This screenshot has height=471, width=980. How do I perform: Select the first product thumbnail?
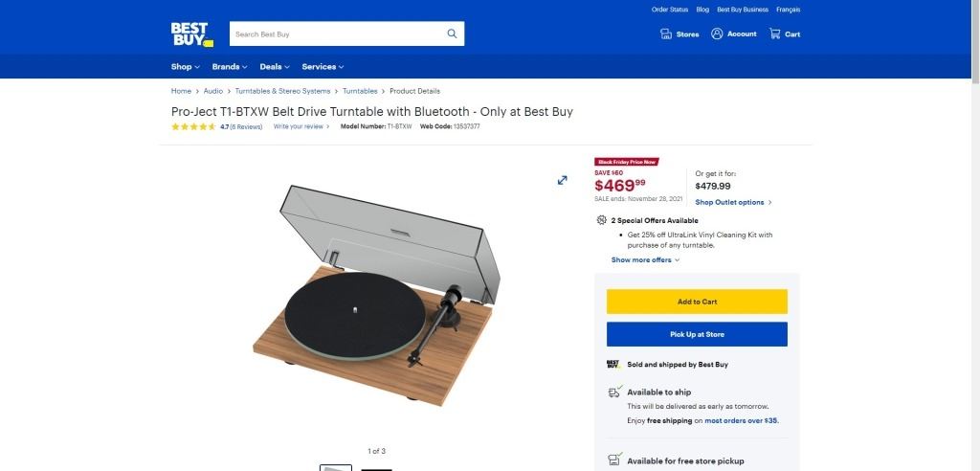[x=335, y=467]
